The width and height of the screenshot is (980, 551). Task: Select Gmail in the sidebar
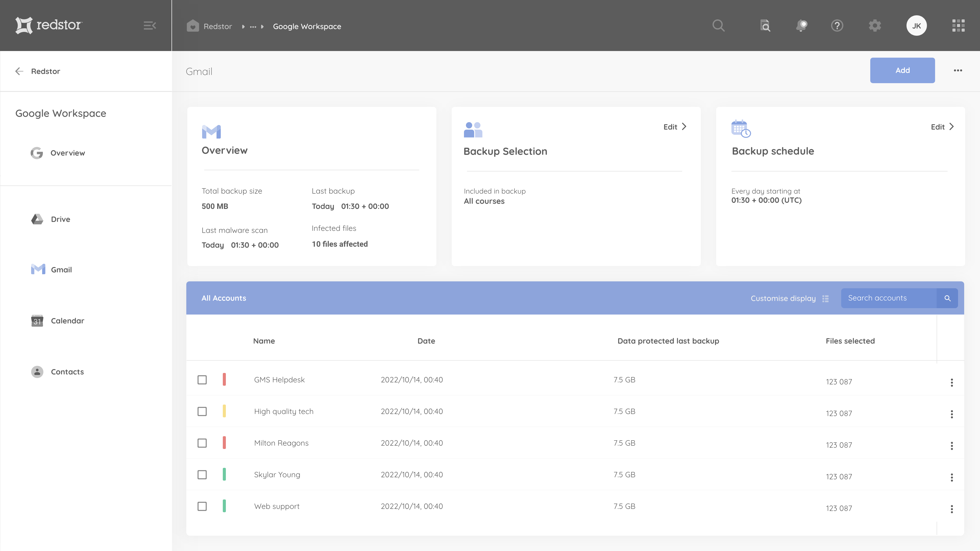click(x=61, y=270)
